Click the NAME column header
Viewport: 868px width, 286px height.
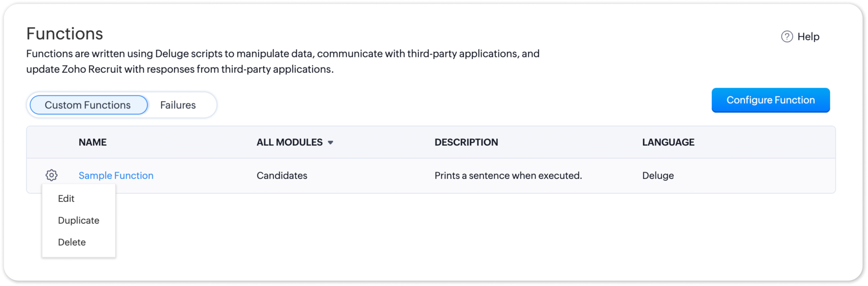92,142
